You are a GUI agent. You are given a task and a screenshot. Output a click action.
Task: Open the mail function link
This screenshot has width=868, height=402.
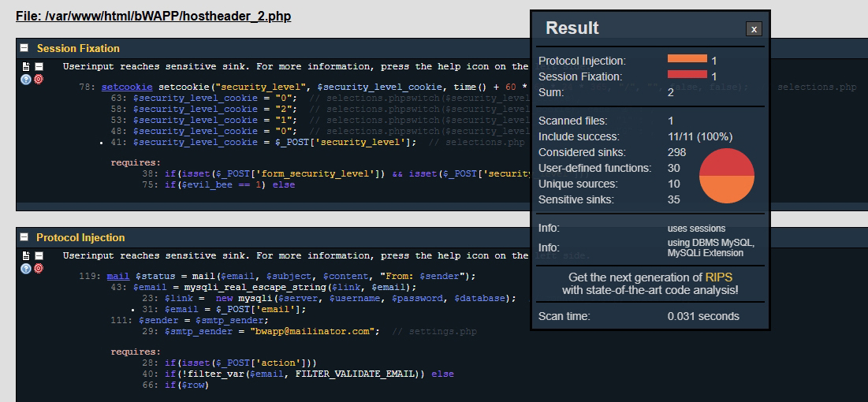pos(117,276)
